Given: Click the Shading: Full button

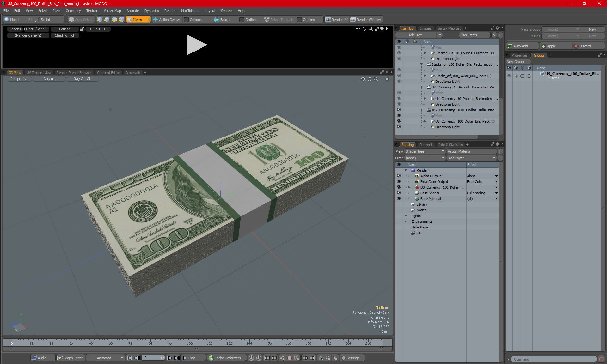Looking at the screenshot, I should click(65, 35).
